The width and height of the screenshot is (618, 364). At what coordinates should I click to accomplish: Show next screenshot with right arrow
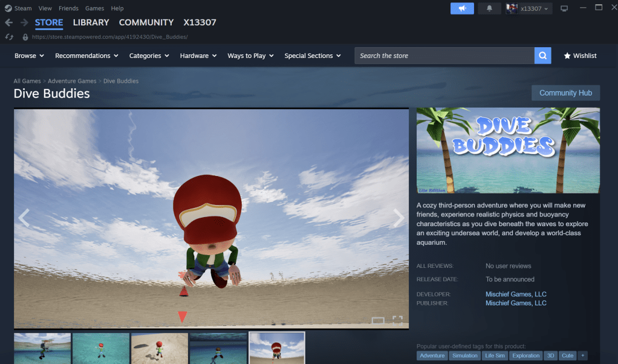pyautogui.click(x=398, y=218)
